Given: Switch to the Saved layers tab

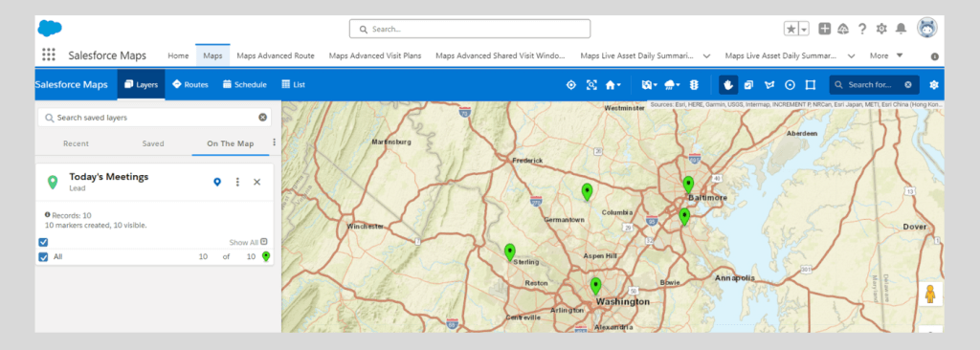Looking at the screenshot, I should [152, 143].
